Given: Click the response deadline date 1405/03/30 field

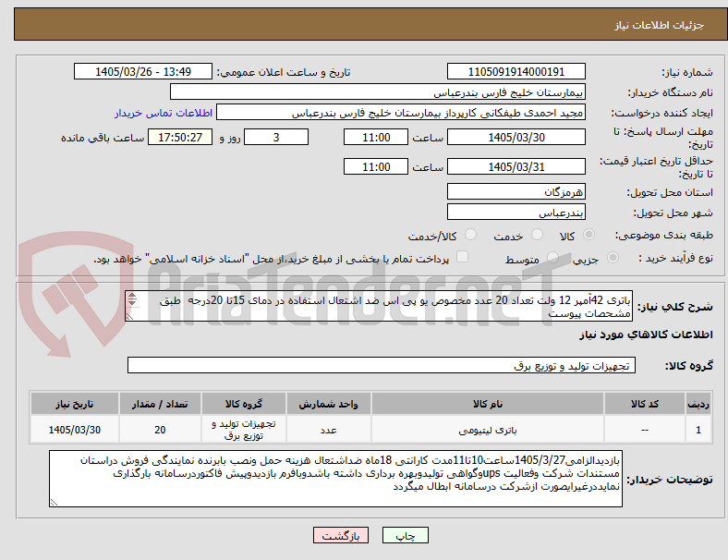Looking at the screenshot, I should [516, 138].
